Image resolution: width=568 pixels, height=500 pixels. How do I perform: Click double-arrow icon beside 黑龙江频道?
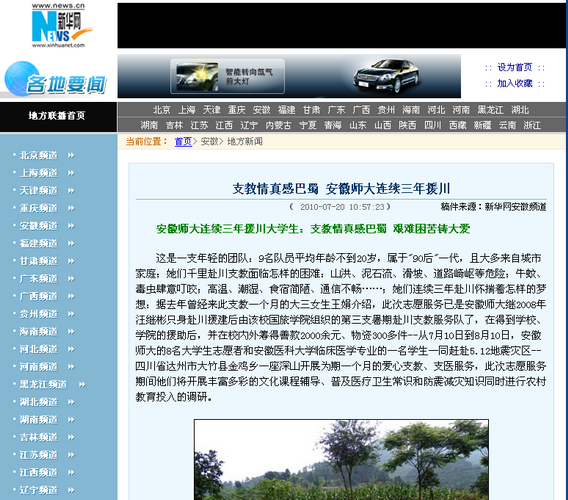82,384
